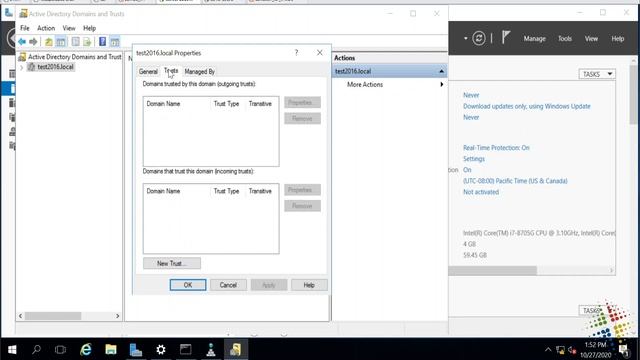Image resolution: width=640 pixels, height=360 pixels.
Task: Open the Download updates only link
Action: pos(527,106)
